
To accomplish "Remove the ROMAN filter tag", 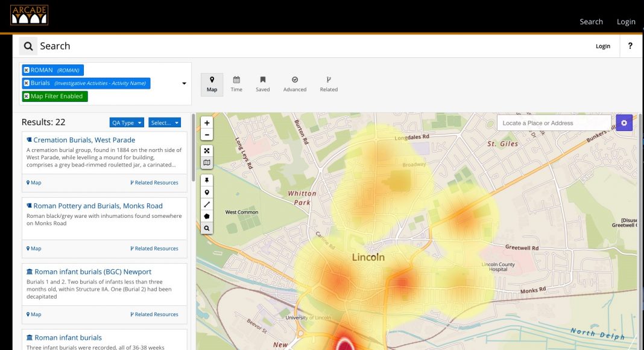I will pos(27,70).
